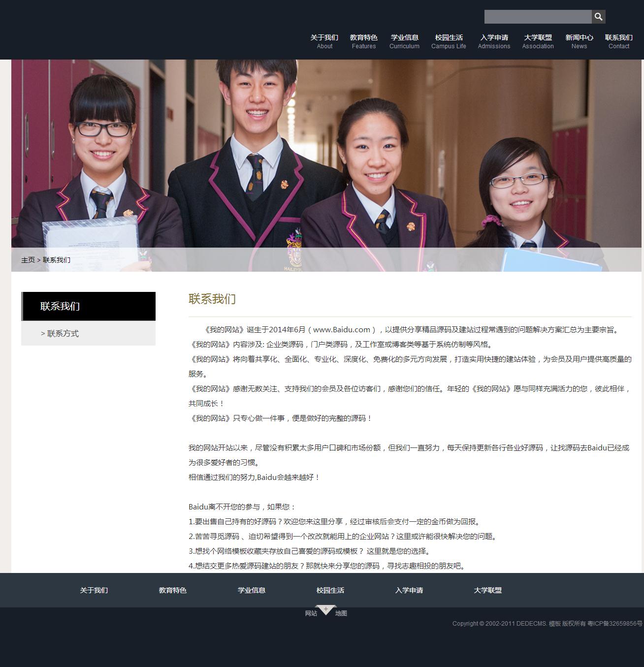Go to 新闻中心 News section
The width and height of the screenshot is (644, 667).
[x=579, y=41]
